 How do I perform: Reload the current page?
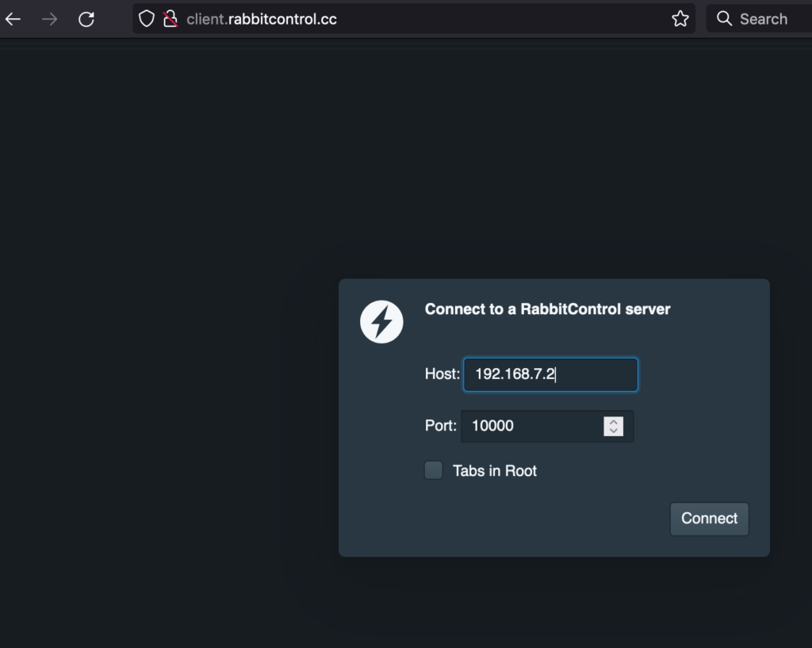[86, 19]
